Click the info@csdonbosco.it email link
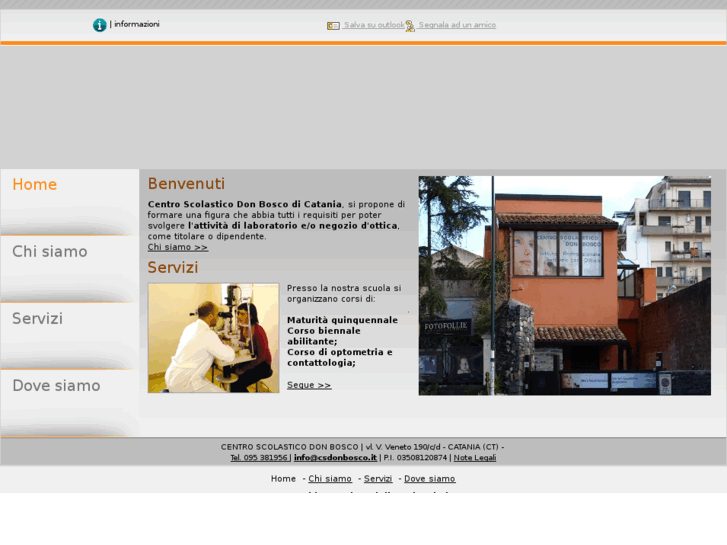Screen dimensions: 727x545 pyautogui.click(x=335, y=457)
